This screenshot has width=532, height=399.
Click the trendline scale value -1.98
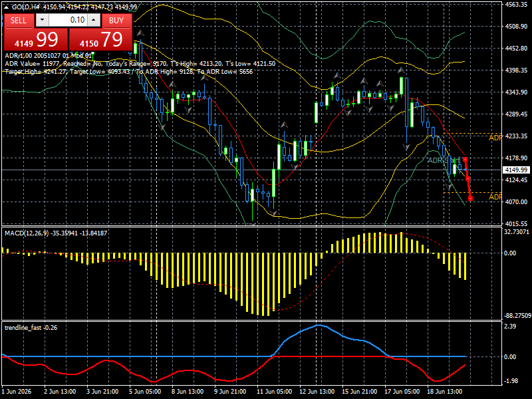click(511, 381)
